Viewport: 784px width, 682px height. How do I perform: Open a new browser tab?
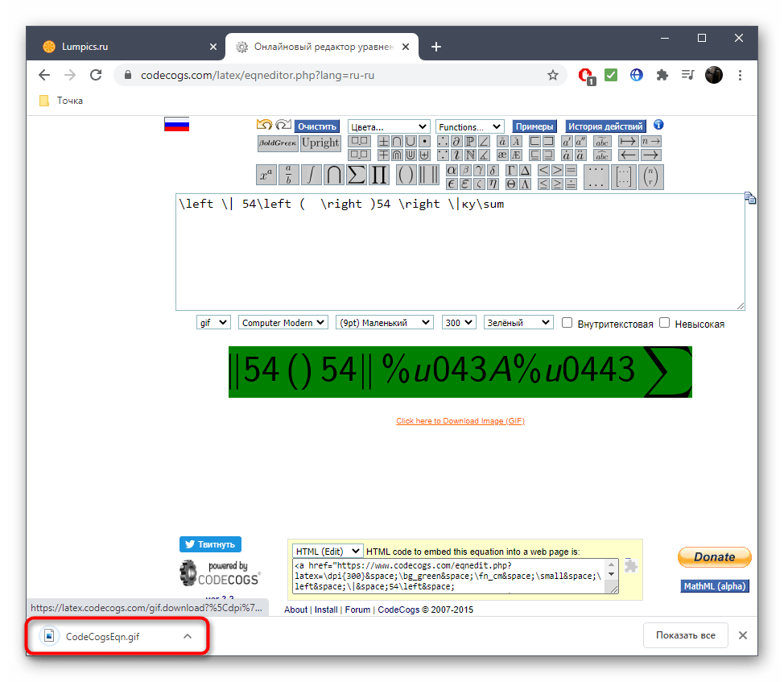436,47
